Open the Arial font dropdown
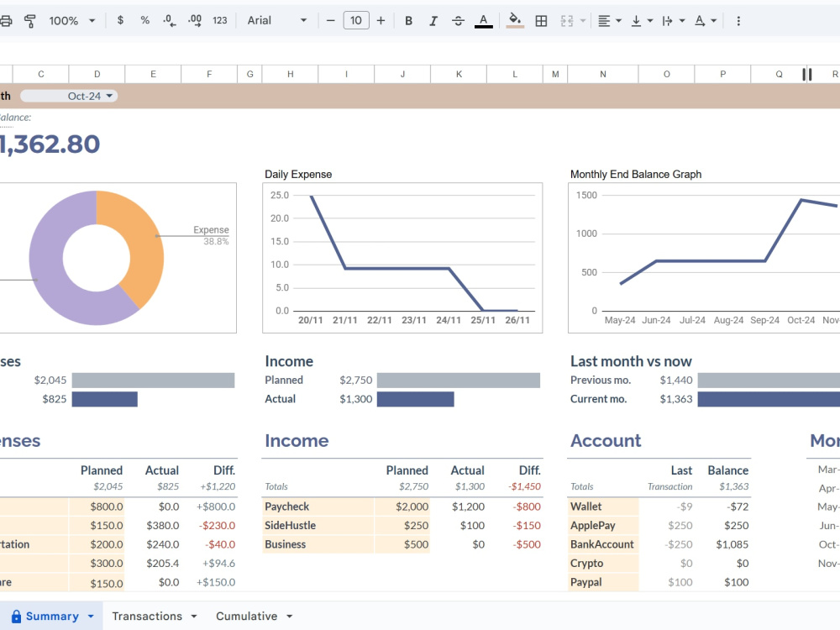 276,20
